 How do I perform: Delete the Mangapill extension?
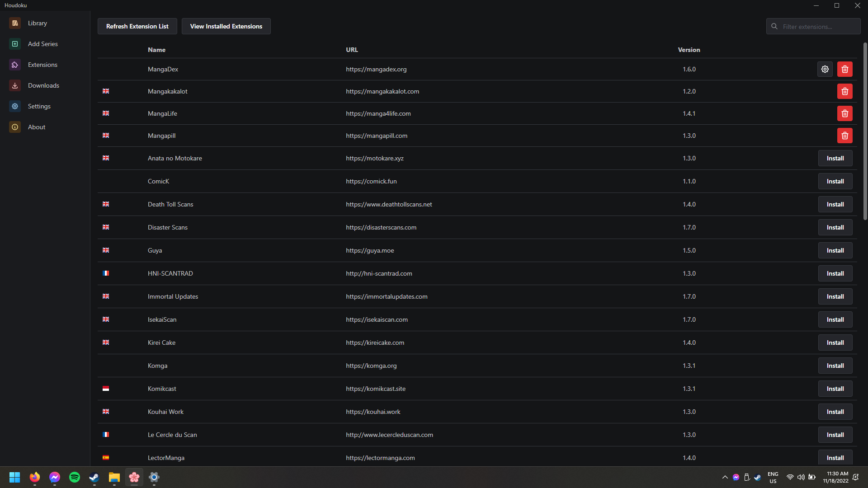[844, 136]
